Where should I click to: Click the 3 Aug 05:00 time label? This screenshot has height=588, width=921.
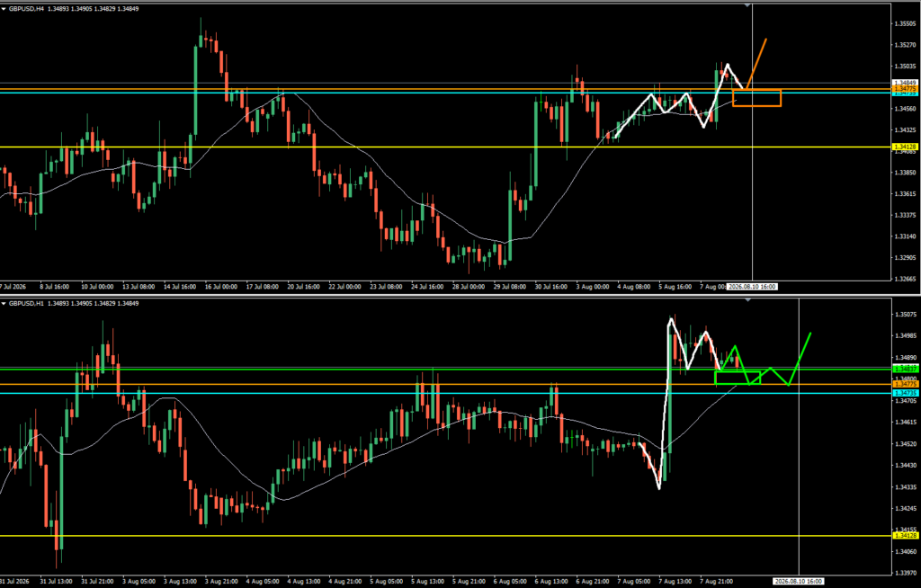pos(138,582)
